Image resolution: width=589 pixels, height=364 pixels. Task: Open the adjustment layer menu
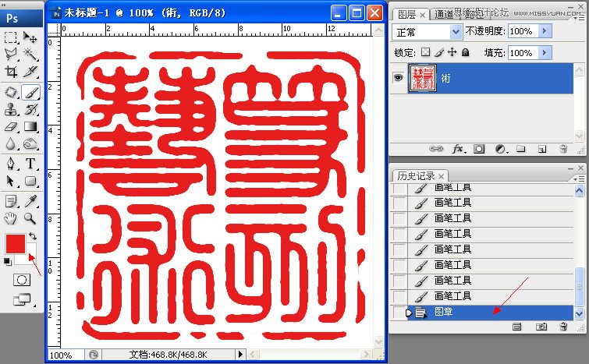(x=501, y=150)
